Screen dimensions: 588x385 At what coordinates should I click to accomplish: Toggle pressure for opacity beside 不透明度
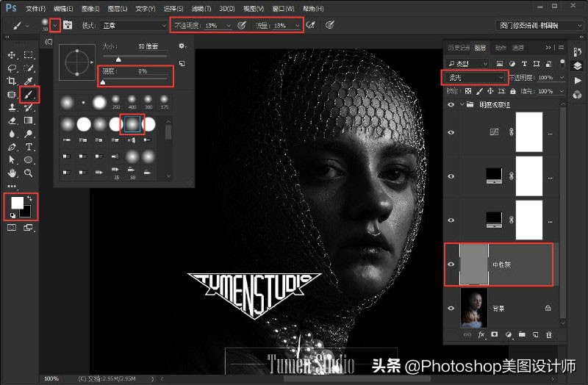[242, 25]
